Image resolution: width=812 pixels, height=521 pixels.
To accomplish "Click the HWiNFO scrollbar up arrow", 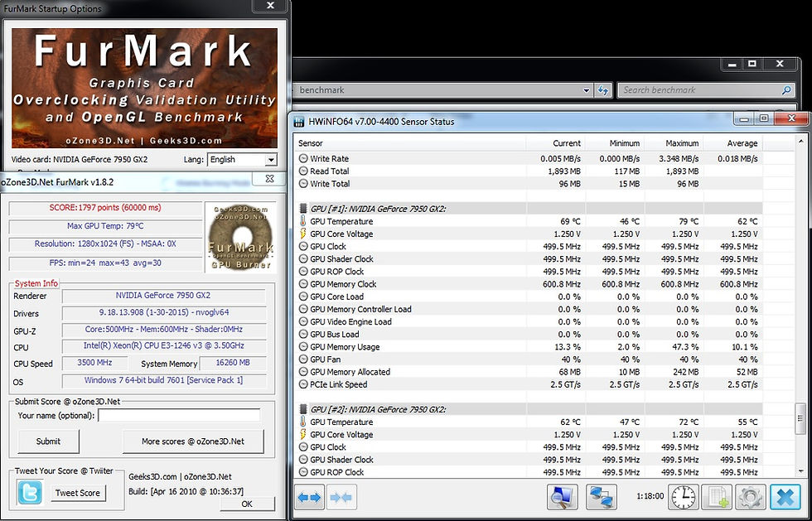I will coord(800,141).
